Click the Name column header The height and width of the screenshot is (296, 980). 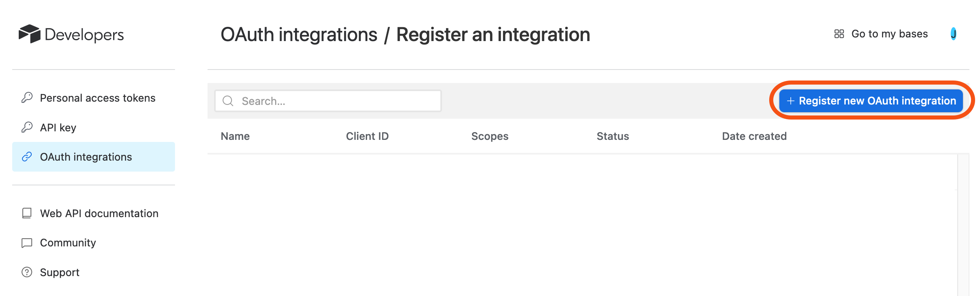coord(235,136)
